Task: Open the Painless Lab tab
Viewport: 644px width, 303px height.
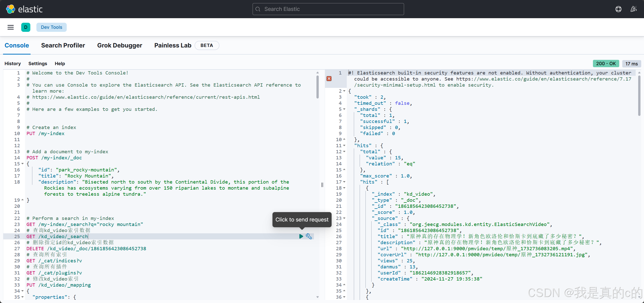Action: click(173, 45)
